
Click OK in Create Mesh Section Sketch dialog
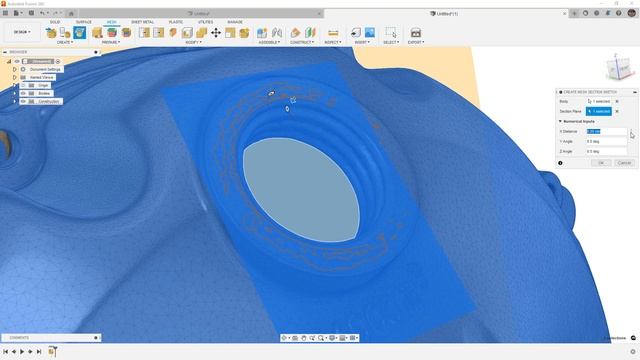point(601,163)
